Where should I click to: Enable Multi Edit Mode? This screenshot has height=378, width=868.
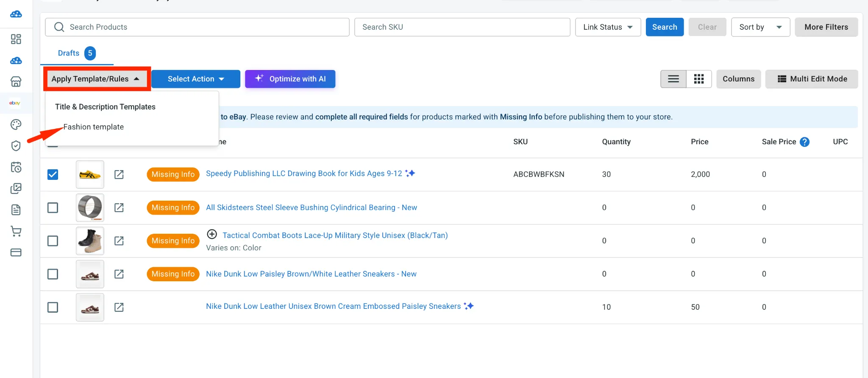(x=812, y=79)
